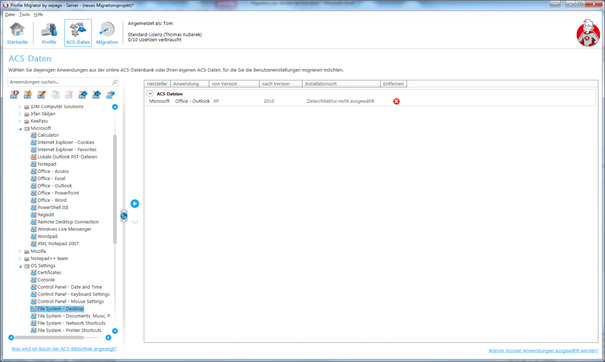Open the Datei menu
Viewport: 605px width, 362px height.
click(x=10, y=14)
